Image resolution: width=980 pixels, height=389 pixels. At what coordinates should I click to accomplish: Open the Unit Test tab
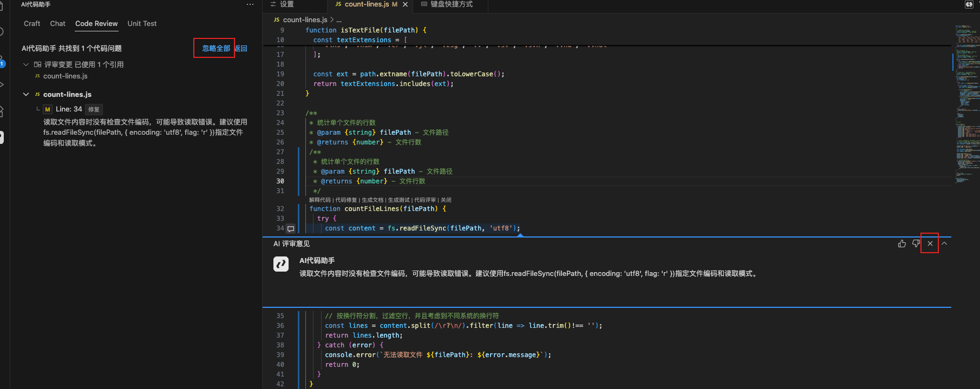click(142, 23)
